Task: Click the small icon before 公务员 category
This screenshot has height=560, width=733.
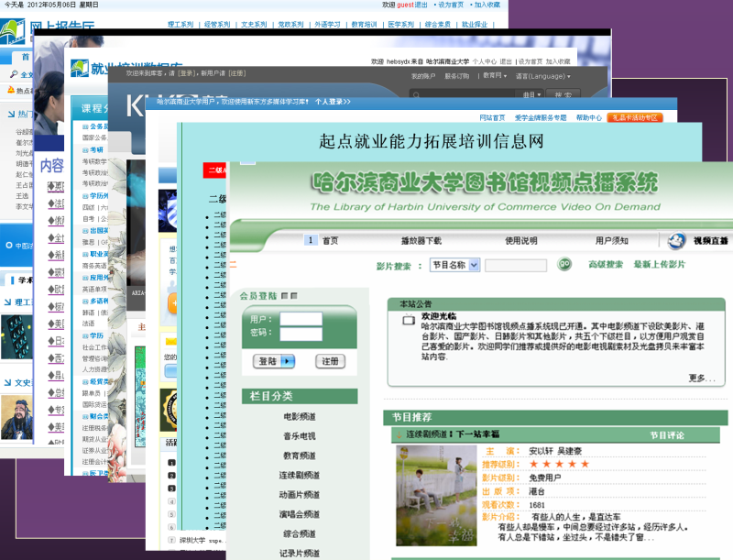Action: coord(85,126)
